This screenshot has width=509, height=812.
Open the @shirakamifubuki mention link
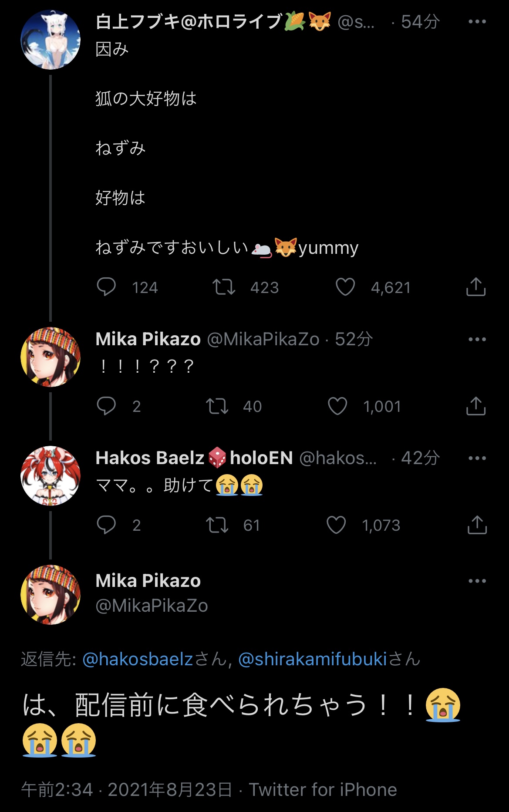pos(313,659)
